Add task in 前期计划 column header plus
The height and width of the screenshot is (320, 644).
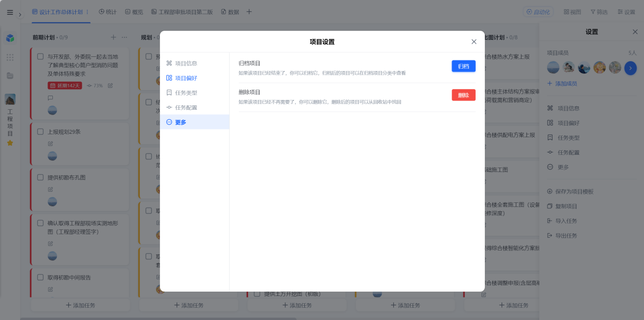[x=114, y=37]
